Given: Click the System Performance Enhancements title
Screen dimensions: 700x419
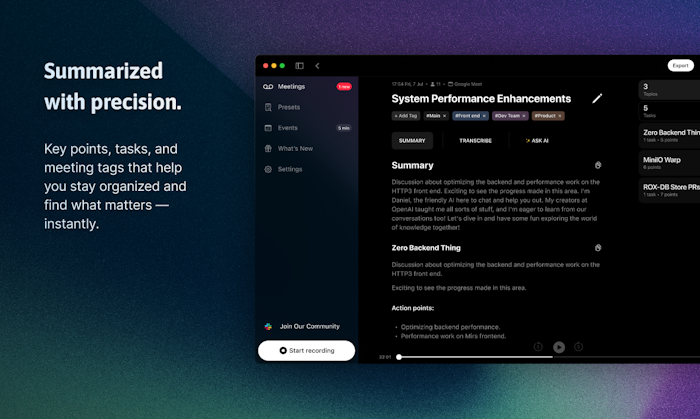Looking at the screenshot, I should [x=481, y=99].
